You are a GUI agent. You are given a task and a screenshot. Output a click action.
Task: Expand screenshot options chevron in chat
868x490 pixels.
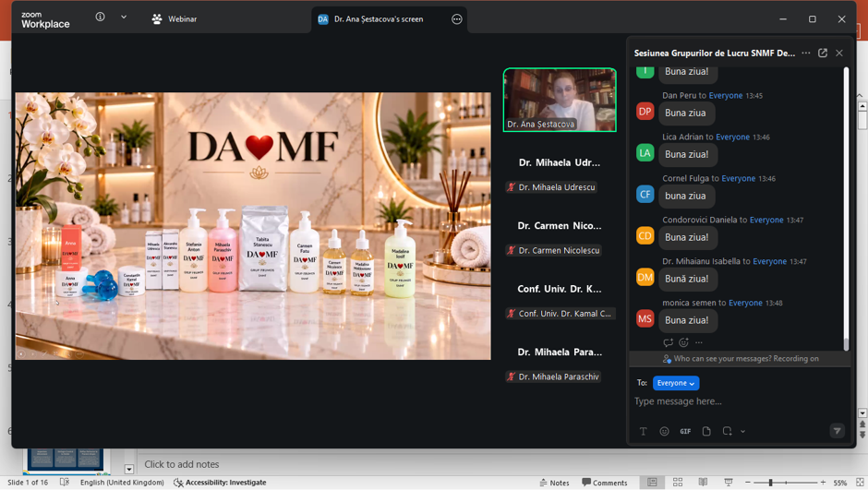pos(743,431)
